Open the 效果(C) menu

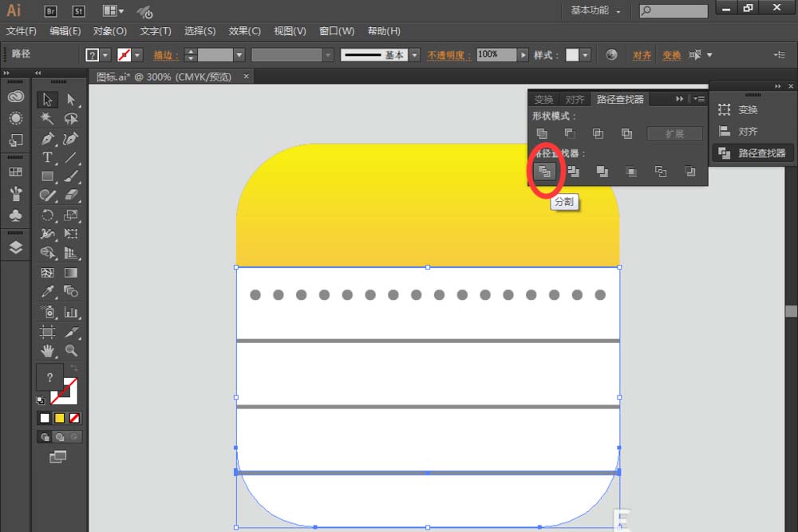pyautogui.click(x=245, y=31)
